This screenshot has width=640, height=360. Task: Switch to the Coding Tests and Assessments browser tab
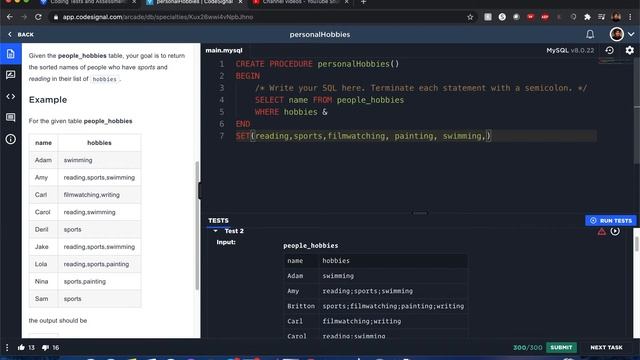click(x=88, y=2)
